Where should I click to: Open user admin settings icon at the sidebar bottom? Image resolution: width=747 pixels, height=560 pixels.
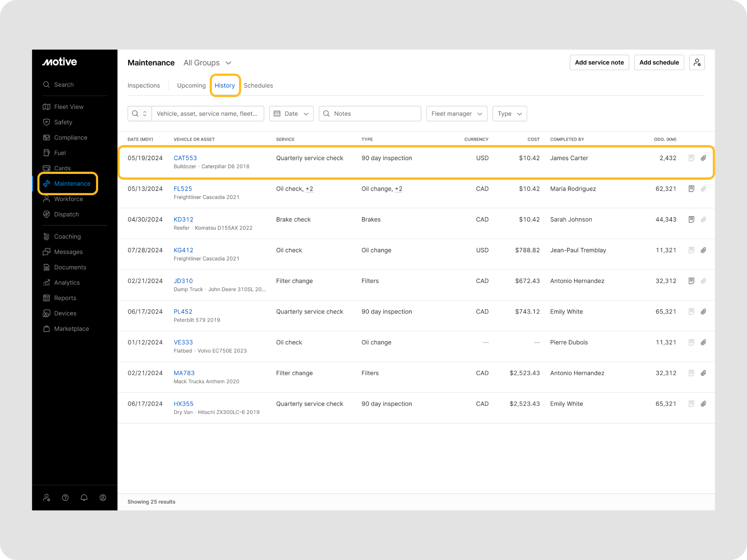coord(47,498)
